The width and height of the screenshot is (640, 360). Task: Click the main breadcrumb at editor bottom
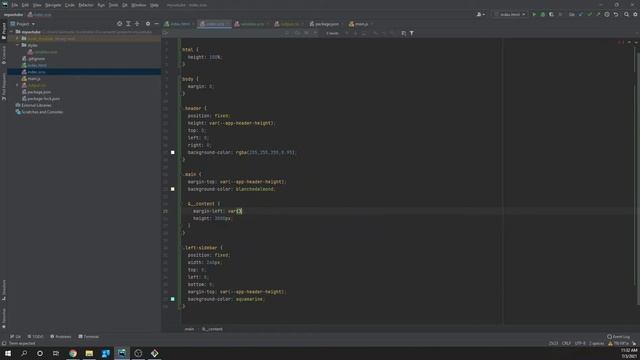pyautogui.click(x=189, y=329)
